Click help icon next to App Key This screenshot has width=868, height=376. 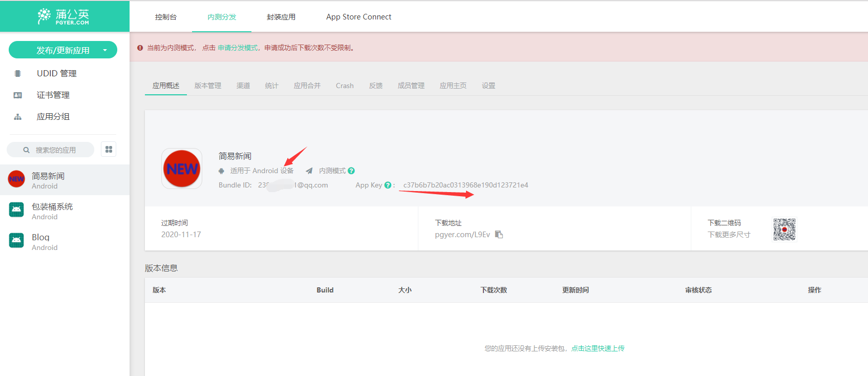point(388,185)
